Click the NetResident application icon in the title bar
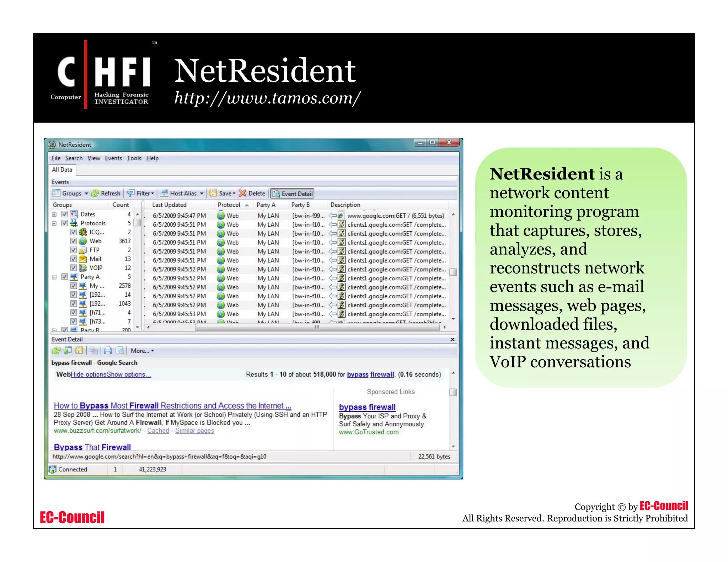This screenshot has height=562, width=728. [52, 145]
